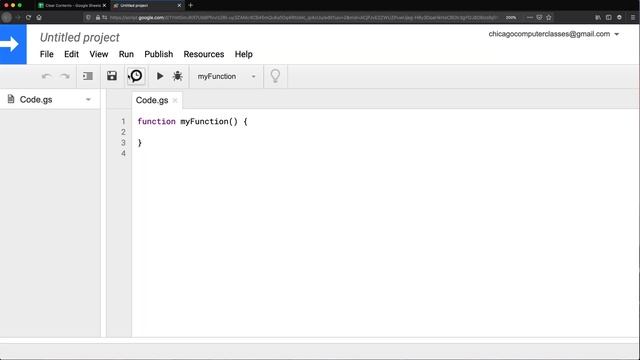This screenshot has width=640, height=360.
Task: Click the closing brace on line 3
Action: [x=140, y=142]
